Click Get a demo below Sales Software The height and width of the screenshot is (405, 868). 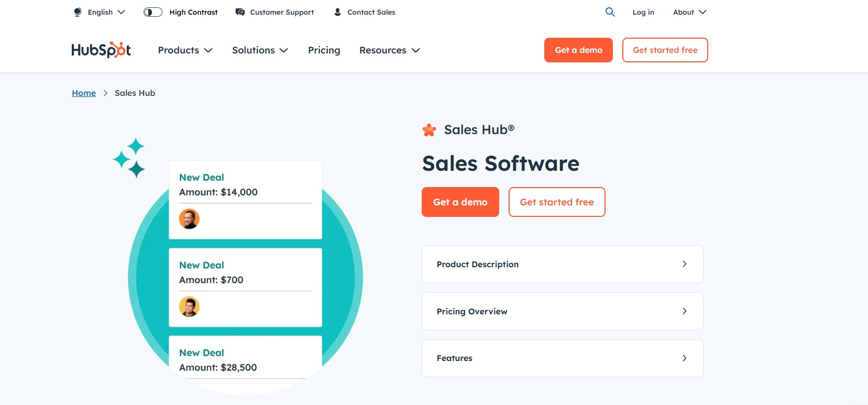(460, 202)
